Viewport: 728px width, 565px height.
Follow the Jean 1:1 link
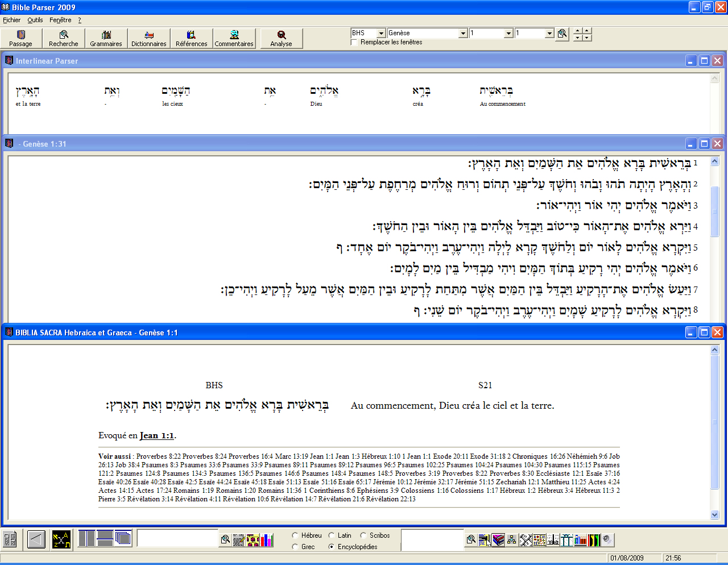[x=157, y=435]
